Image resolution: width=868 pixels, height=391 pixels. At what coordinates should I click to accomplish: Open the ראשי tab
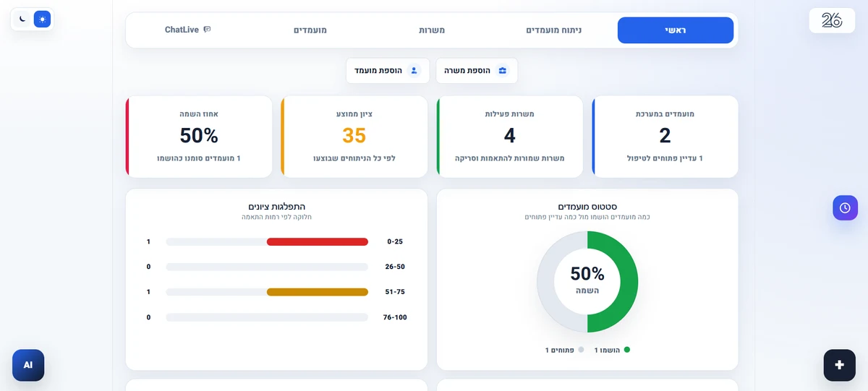(x=676, y=30)
